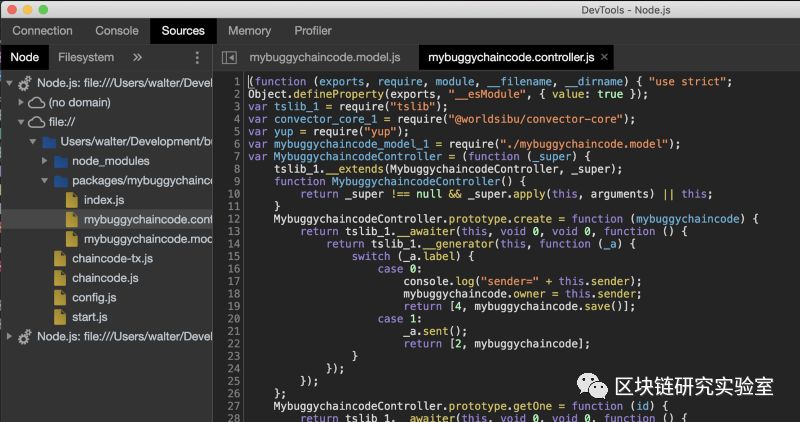
Task: Click the chaincode-tx.js file icon
Action: tap(60, 259)
